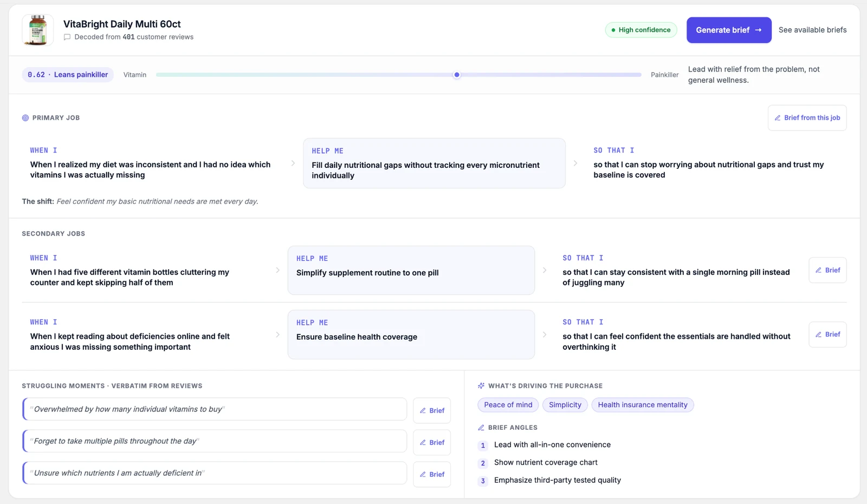The height and width of the screenshot is (504, 867).
Task: Click Brief for the single morning pill job
Action: [827, 270]
